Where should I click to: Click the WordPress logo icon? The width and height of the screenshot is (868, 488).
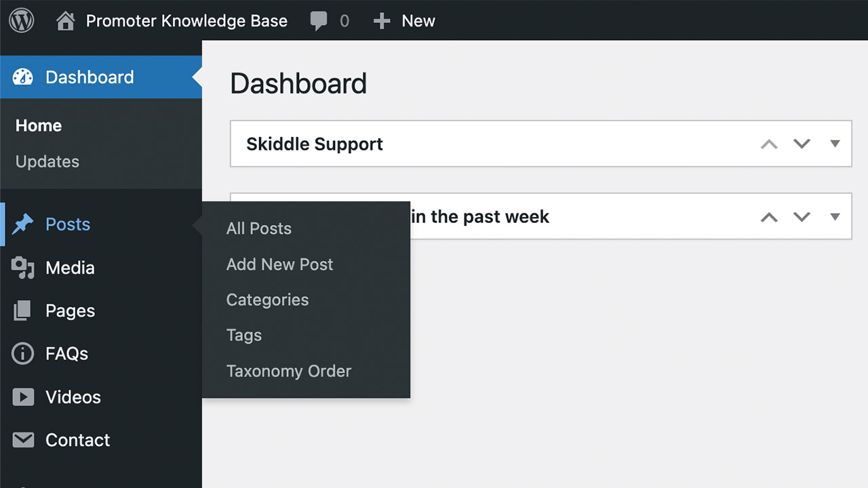21,20
